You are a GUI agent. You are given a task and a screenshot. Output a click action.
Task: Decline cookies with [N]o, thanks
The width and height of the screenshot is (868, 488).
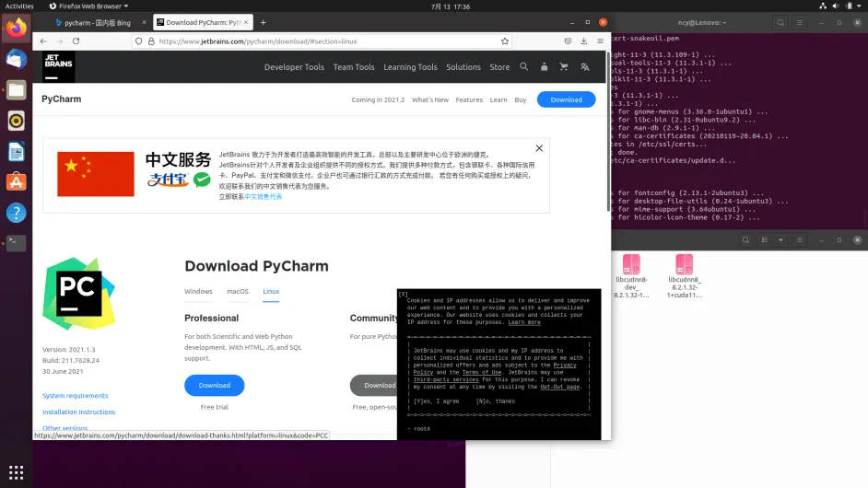[496, 401]
